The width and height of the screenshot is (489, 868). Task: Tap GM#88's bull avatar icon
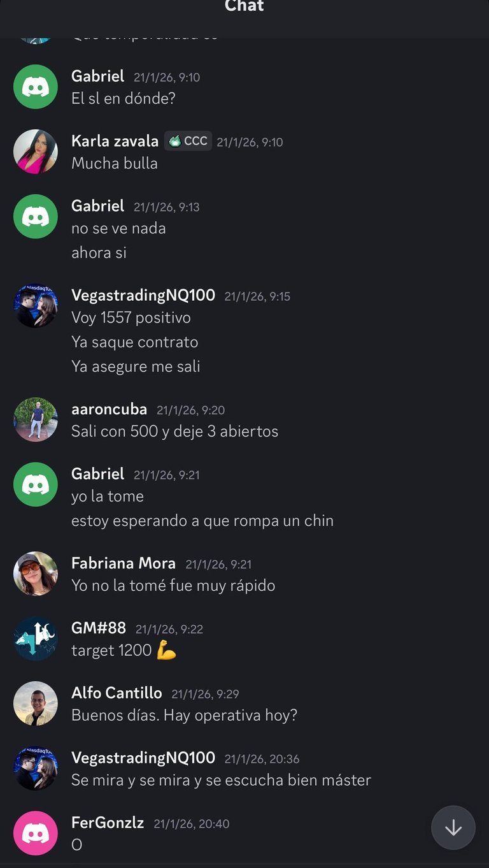pos(36,639)
